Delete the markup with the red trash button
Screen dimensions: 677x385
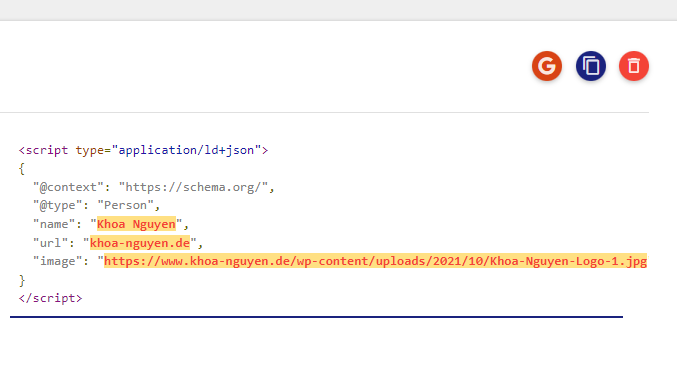pos(634,66)
